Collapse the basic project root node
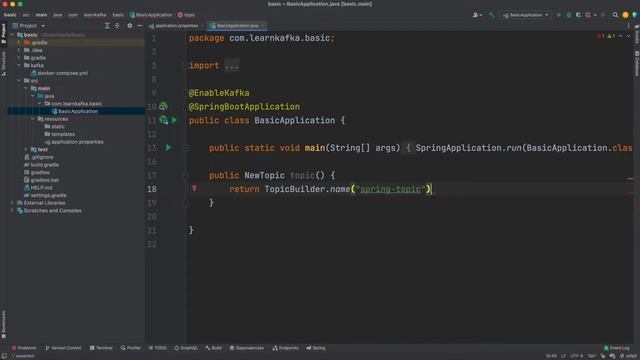The image size is (640, 360). pyautogui.click(x=12, y=35)
